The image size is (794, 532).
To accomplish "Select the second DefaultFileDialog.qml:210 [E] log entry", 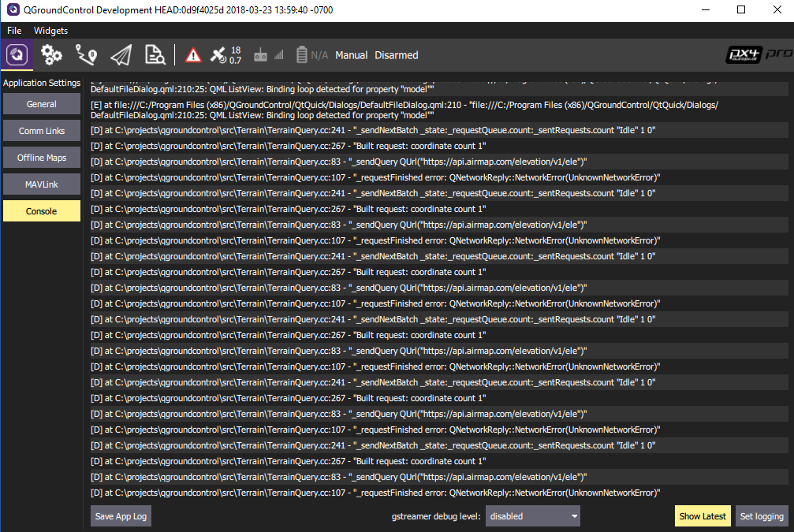I will [439, 110].
